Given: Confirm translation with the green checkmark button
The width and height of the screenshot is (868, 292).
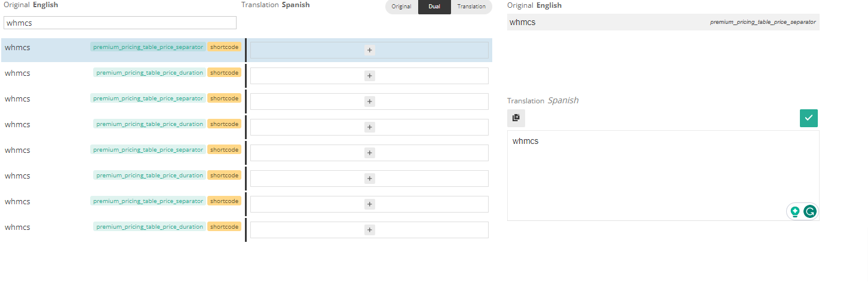Looking at the screenshot, I should [x=809, y=118].
